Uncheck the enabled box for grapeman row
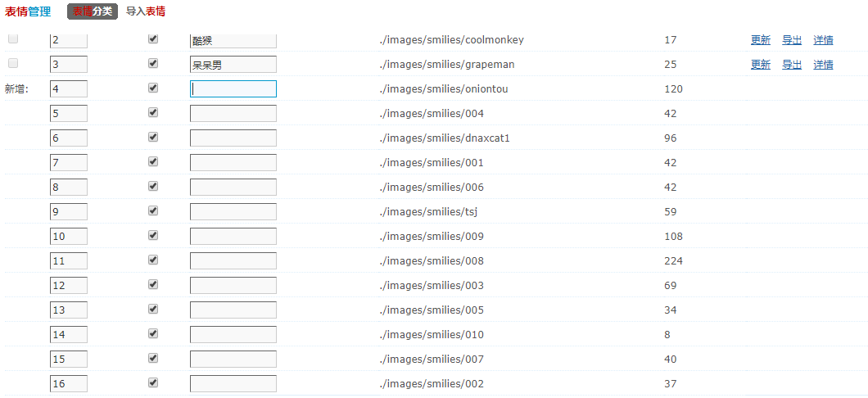The height and width of the screenshot is (398, 868). (153, 63)
